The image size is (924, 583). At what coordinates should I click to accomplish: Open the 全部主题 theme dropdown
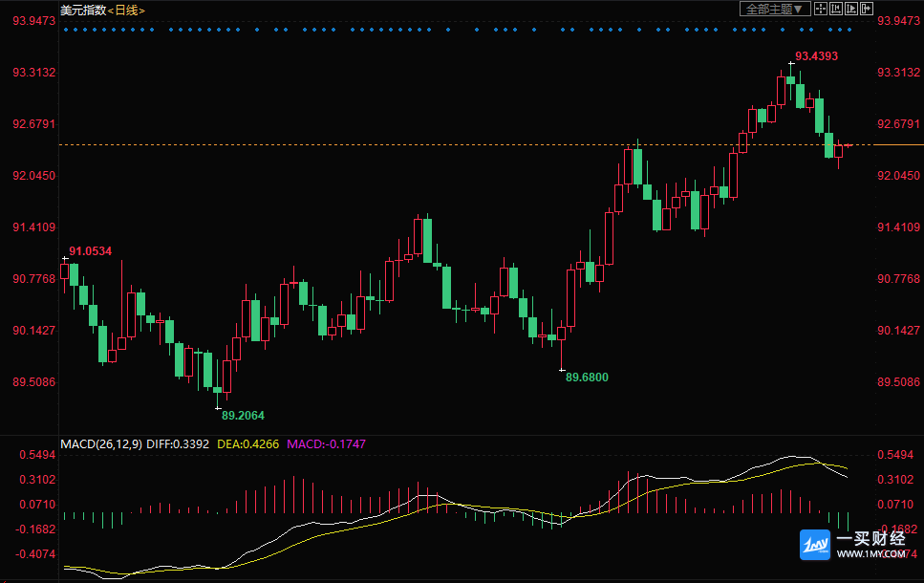[775, 9]
